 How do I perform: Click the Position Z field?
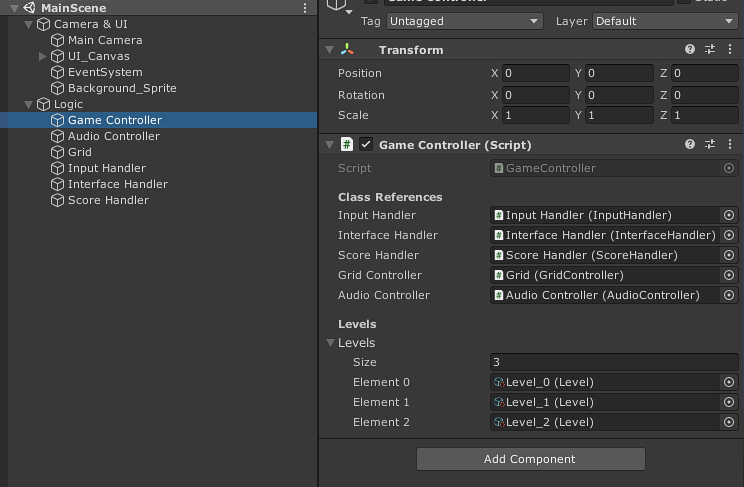pos(705,73)
